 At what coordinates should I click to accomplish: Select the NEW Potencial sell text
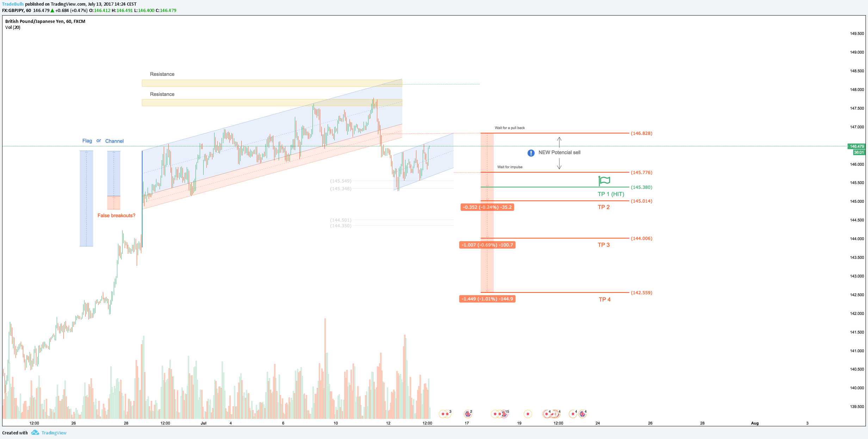[559, 152]
